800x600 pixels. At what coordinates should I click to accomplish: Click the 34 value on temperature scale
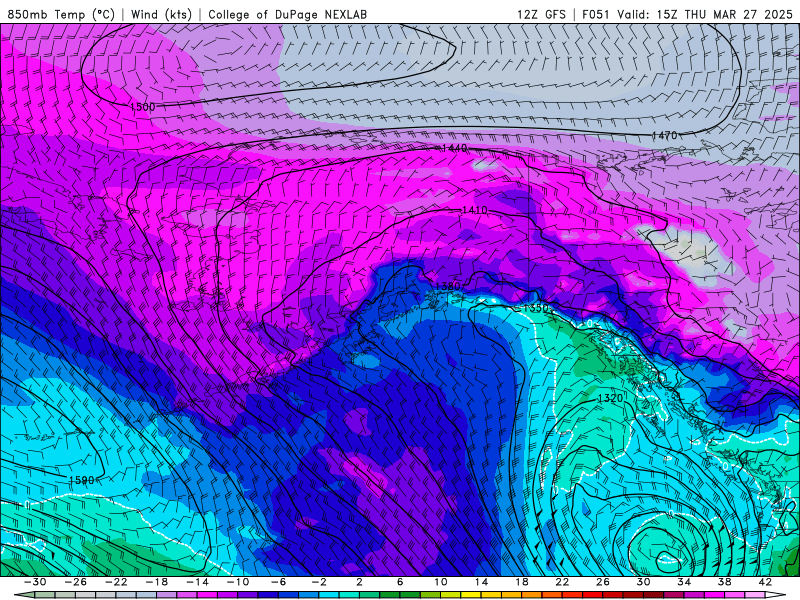pos(684,582)
